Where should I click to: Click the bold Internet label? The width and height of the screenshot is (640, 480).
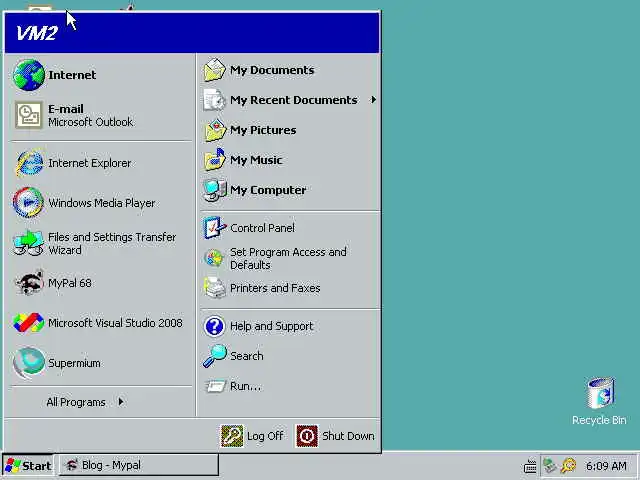[72, 75]
